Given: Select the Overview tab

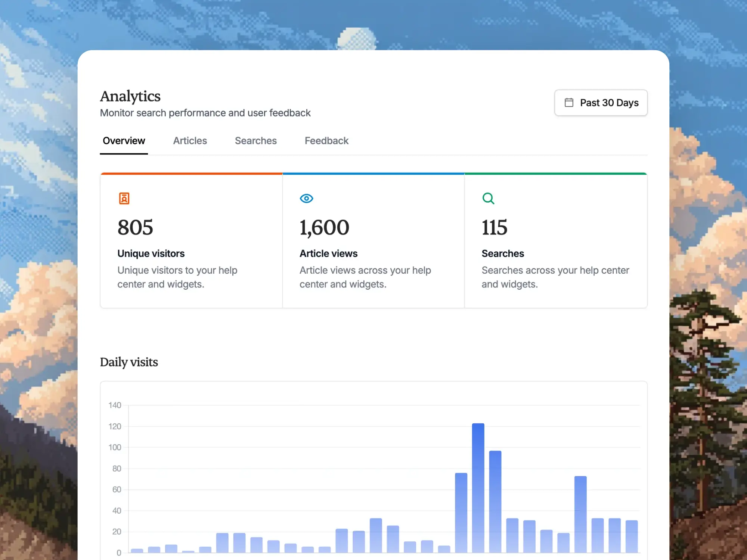Looking at the screenshot, I should click(124, 141).
